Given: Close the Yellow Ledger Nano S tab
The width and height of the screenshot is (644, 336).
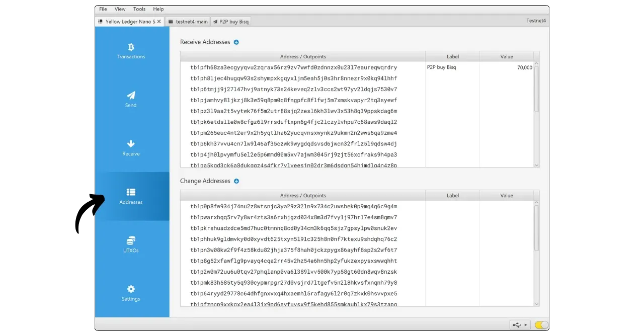Looking at the screenshot, I should click(x=159, y=22).
